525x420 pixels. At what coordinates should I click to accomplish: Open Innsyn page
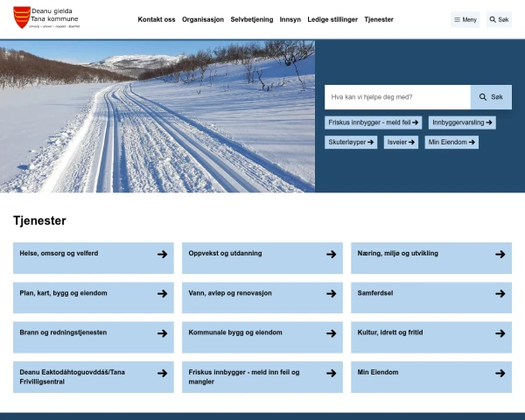[290, 19]
